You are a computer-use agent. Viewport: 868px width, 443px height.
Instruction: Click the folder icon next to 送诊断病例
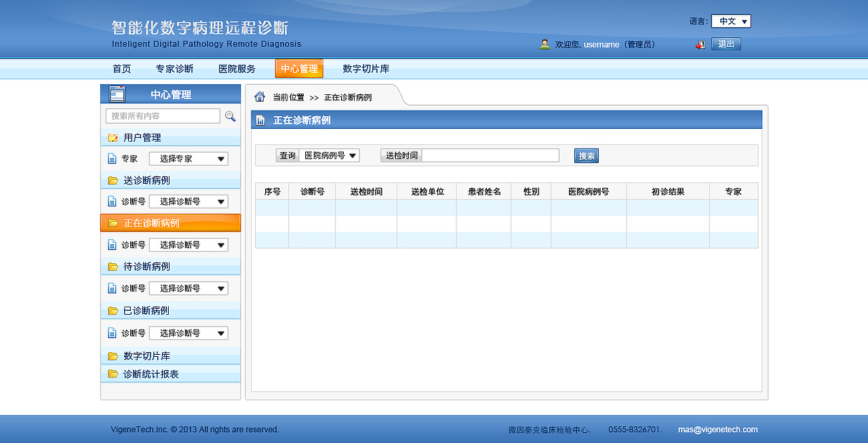coord(113,180)
